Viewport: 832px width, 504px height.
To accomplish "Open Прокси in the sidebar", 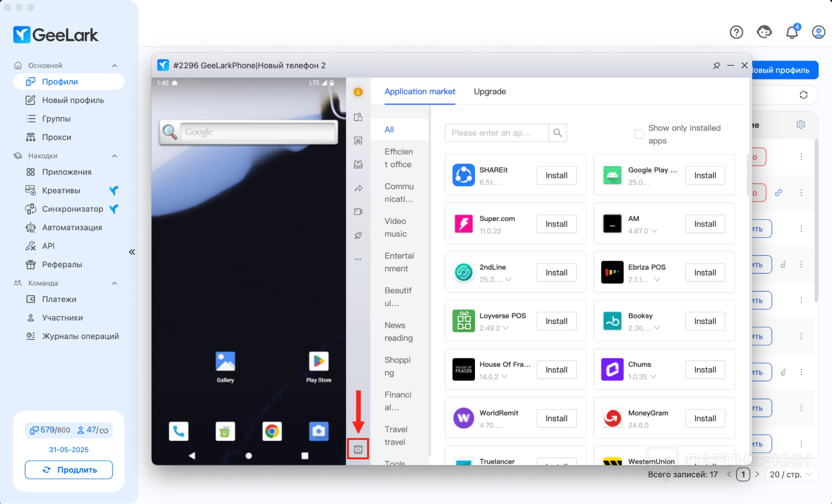I will 57,137.
